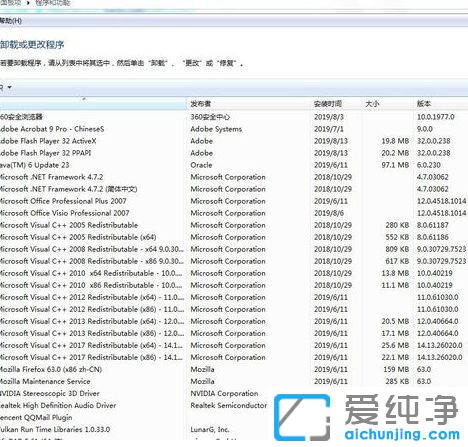Click size 19.8 MB cell
The width and height of the screenshot is (468, 447).
[x=395, y=141]
